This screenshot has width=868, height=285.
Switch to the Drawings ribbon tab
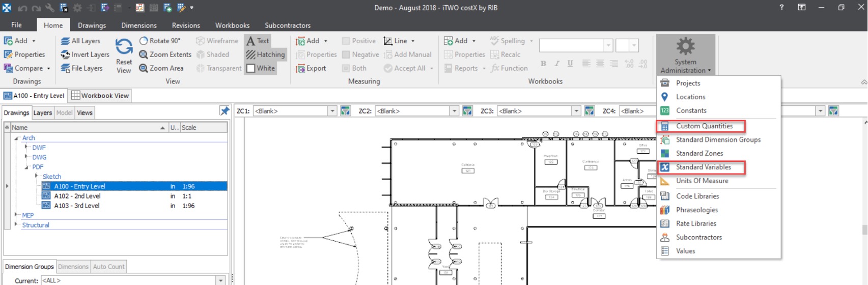point(92,25)
